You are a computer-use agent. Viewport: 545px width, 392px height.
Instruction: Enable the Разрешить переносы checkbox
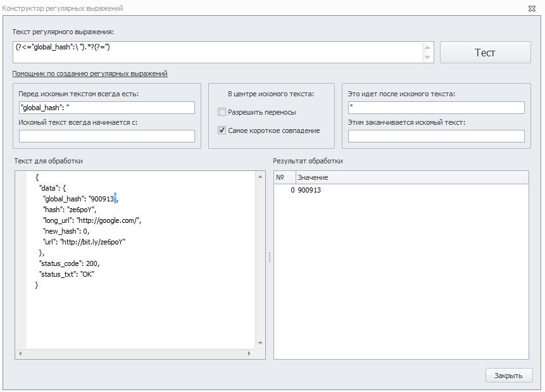222,112
